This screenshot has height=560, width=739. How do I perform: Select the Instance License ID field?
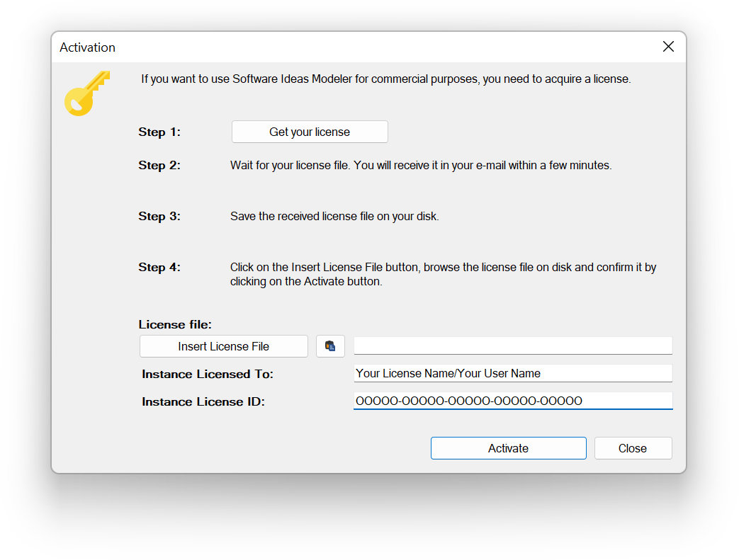(513, 401)
